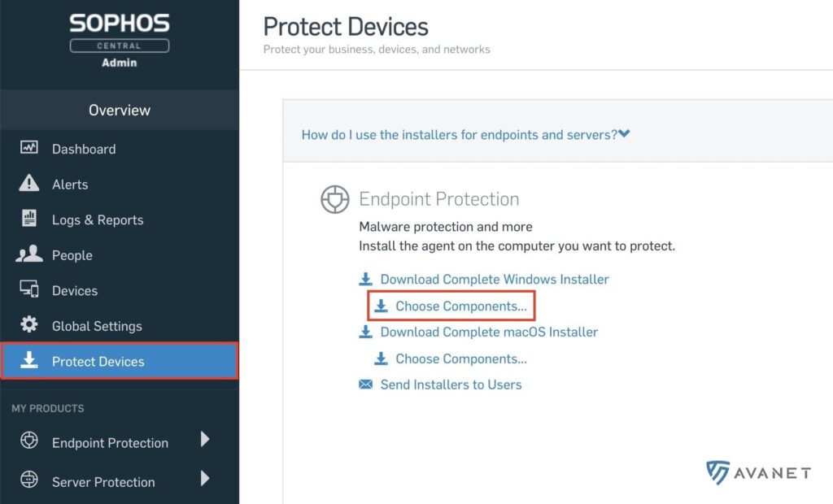The image size is (833, 504).
Task: Select the Overview section header
Action: pyautogui.click(x=120, y=110)
